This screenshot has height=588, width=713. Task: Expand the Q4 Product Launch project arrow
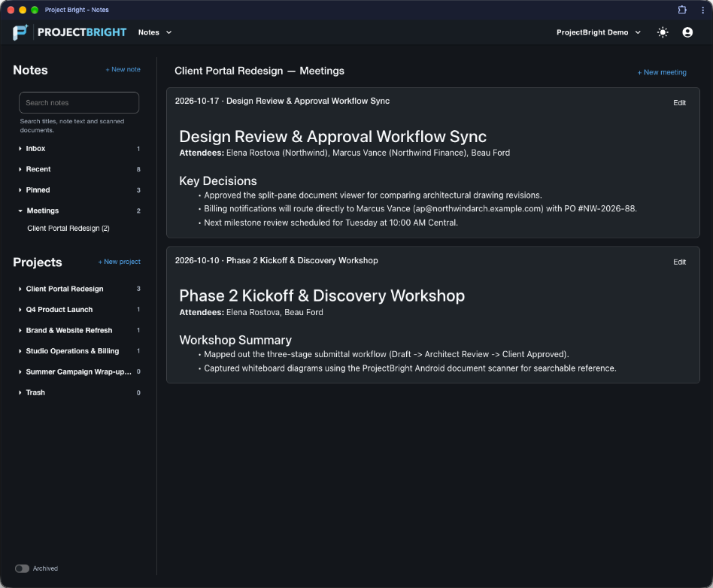[20, 310]
